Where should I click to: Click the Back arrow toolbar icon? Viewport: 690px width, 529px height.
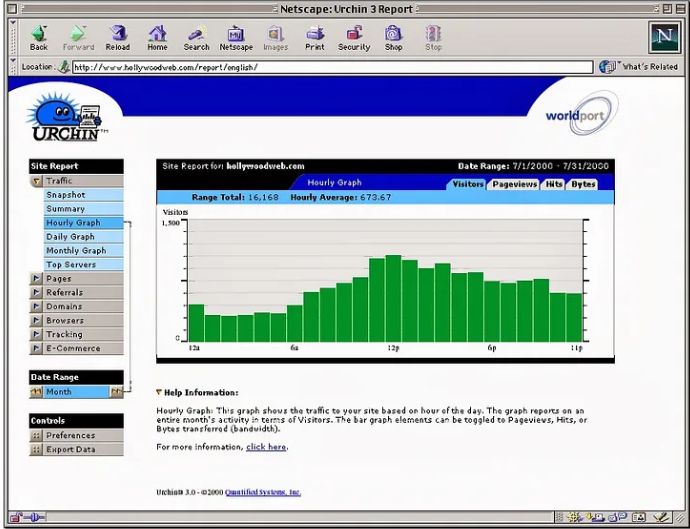(x=38, y=35)
